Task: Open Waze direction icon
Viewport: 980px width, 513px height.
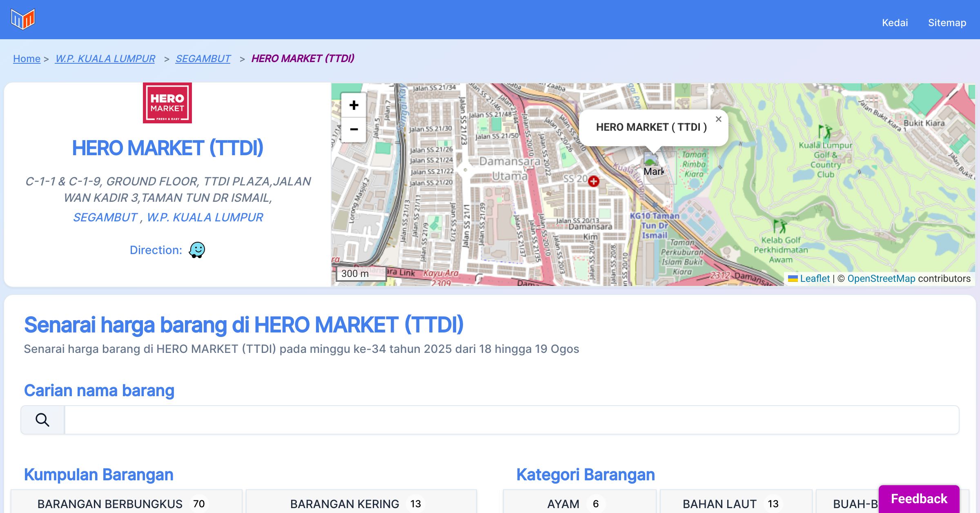Action: coord(197,250)
